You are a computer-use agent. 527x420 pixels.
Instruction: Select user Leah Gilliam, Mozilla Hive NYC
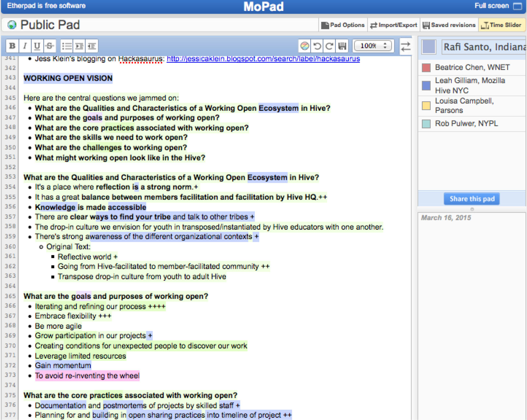tap(470, 86)
